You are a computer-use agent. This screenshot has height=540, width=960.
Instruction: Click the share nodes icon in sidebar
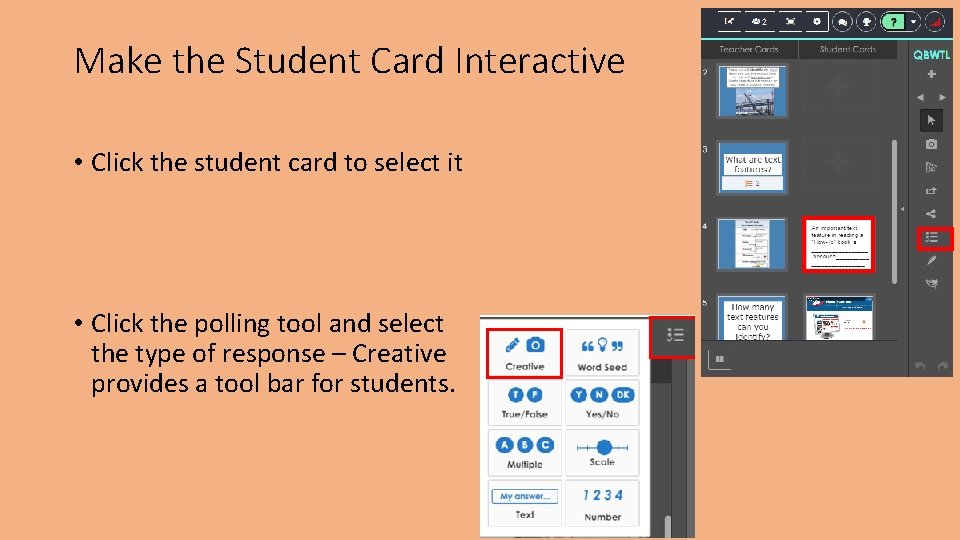pyautogui.click(x=931, y=214)
